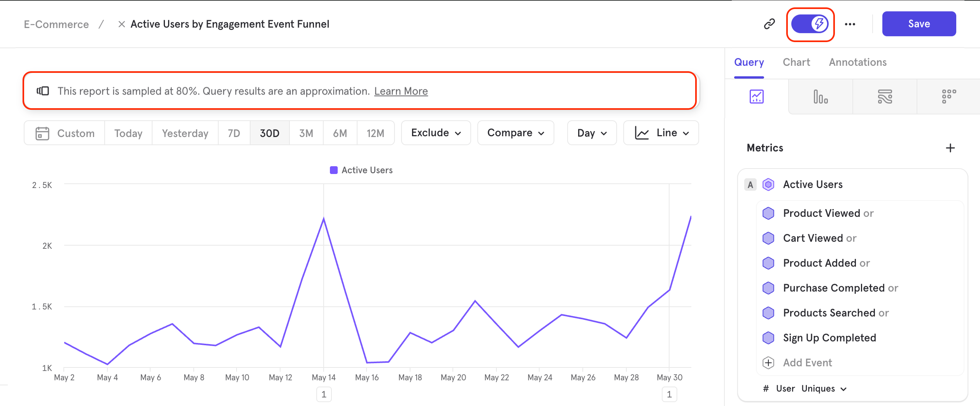Select the 3M date range
980x406 pixels.
pyautogui.click(x=306, y=133)
